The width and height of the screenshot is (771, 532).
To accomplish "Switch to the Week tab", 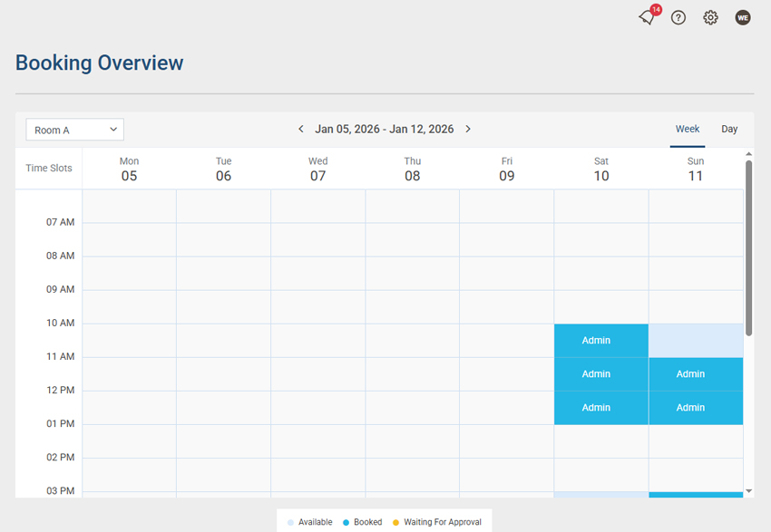I will click(688, 129).
